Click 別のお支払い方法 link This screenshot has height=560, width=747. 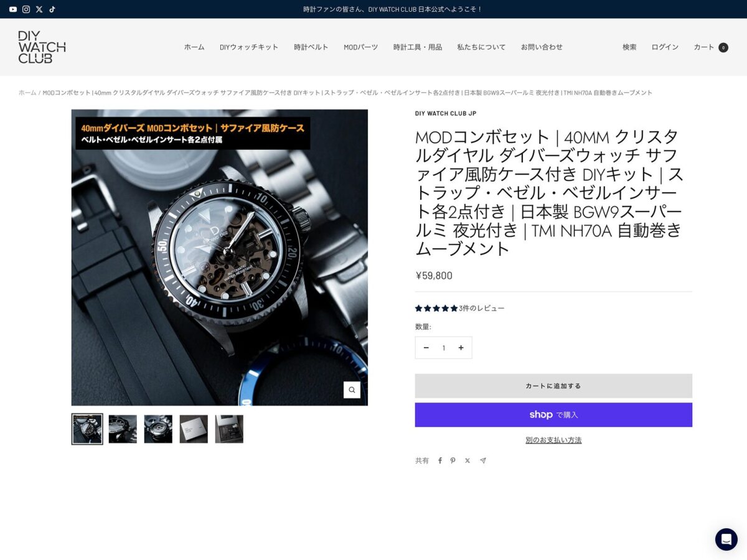[x=553, y=440]
